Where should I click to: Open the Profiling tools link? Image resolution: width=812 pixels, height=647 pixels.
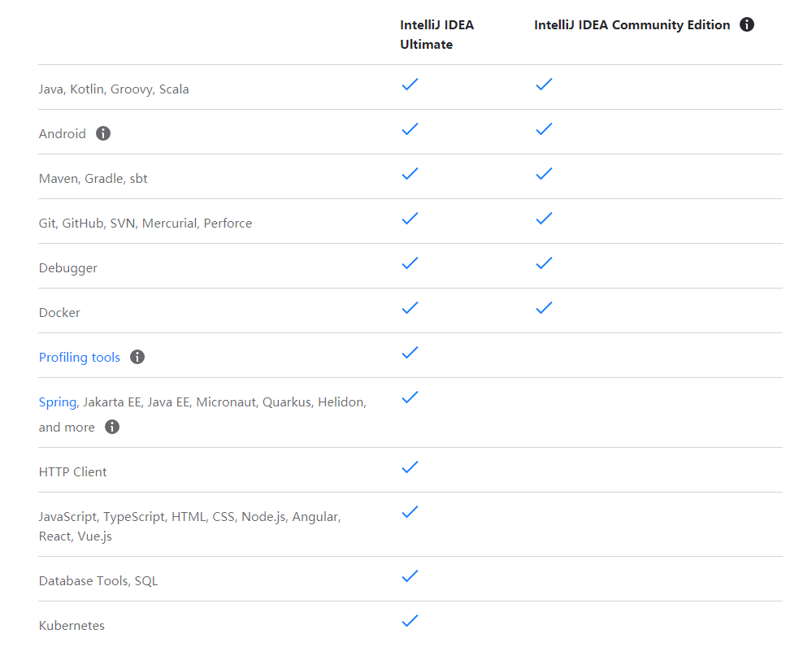80,358
